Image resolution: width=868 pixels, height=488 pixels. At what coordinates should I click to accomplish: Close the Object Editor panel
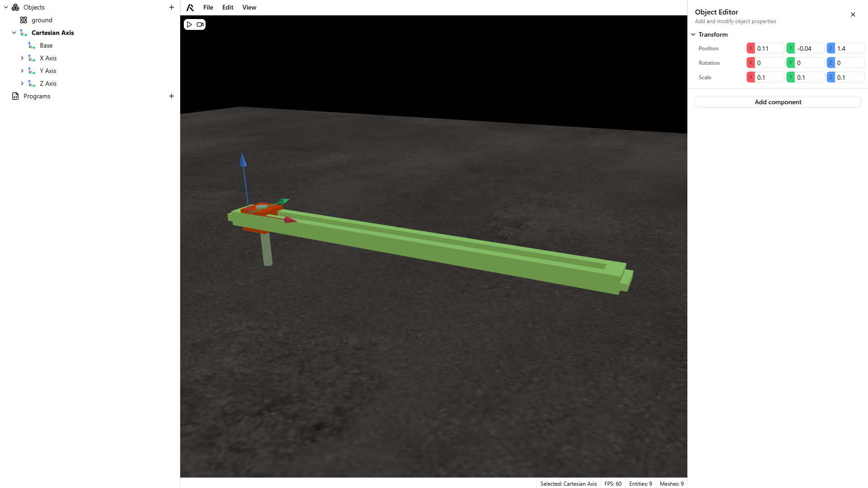pyautogui.click(x=853, y=14)
